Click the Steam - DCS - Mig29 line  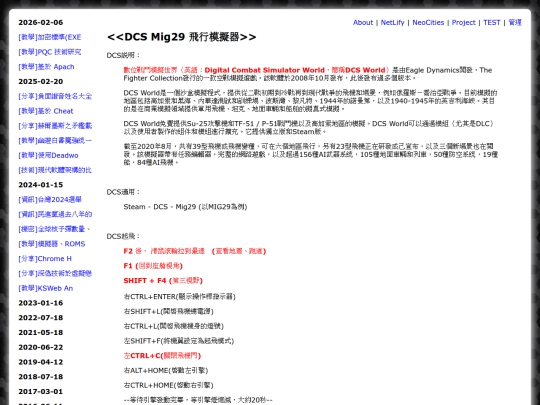click(x=185, y=207)
